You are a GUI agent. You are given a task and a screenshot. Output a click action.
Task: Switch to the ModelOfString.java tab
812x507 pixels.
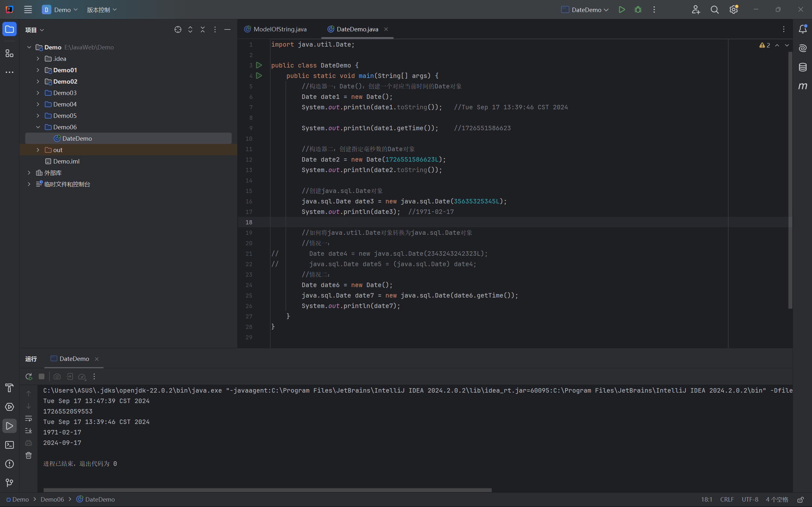(x=279, y=29)
